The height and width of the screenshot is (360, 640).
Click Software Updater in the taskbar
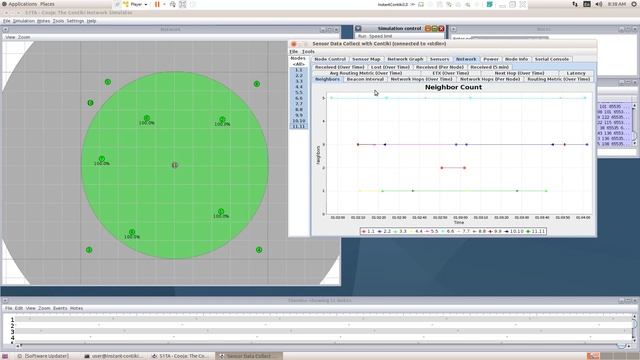click(42, 356)
